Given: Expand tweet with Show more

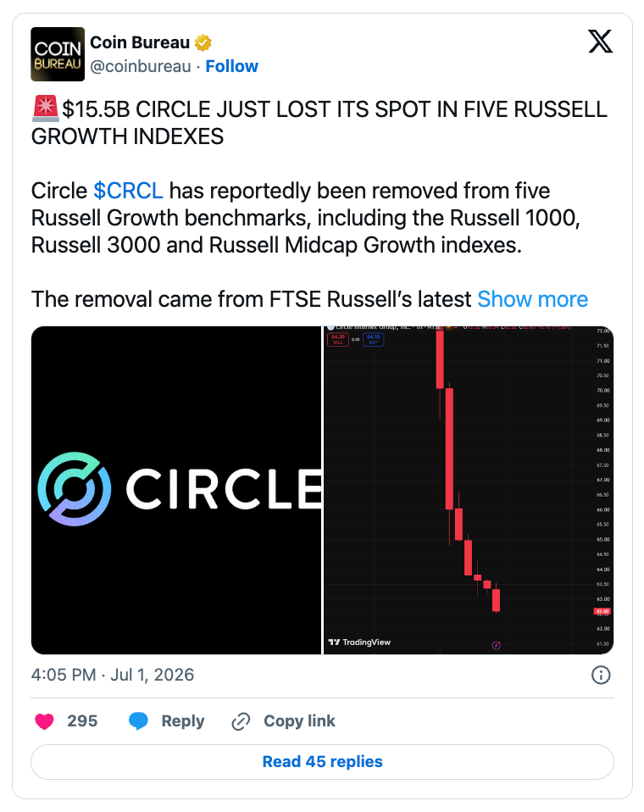Looking at the screenshot, I should 533,299.
